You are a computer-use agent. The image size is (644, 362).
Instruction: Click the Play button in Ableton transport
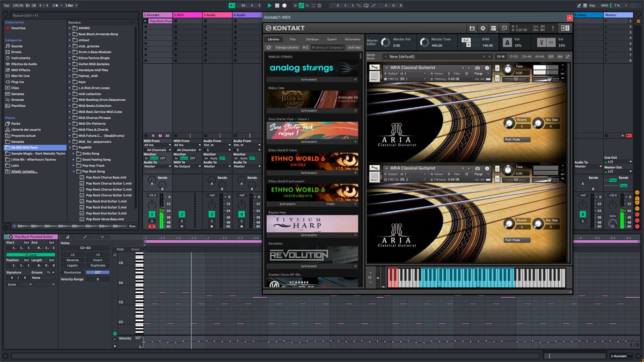pos(270,5)
